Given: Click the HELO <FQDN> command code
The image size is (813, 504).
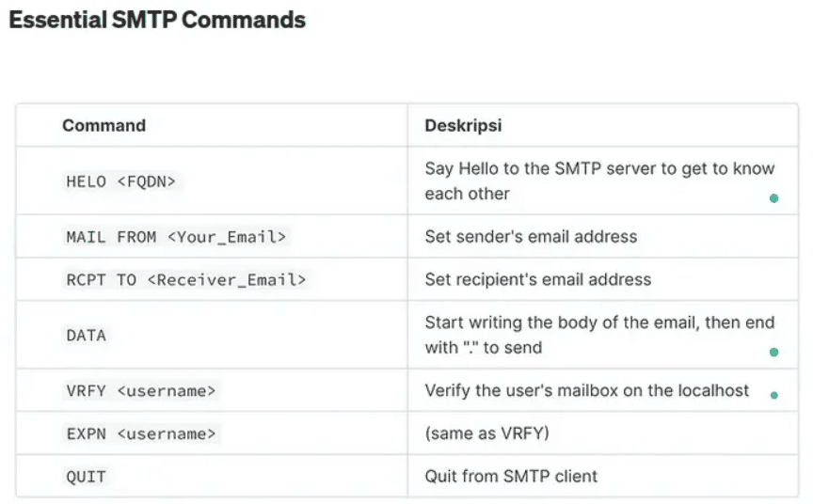Looking at the screenshot, I should click(x=120, y=181).
